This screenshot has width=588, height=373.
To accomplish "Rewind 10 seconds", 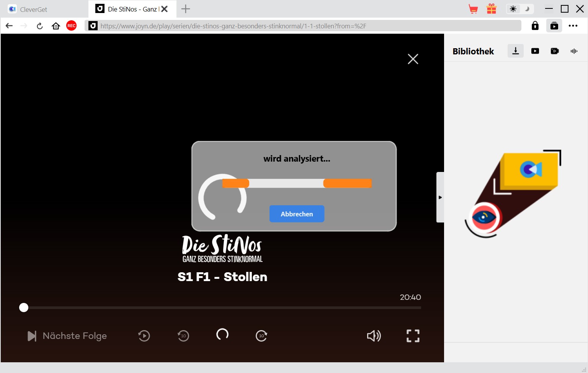I will point(183,336).
